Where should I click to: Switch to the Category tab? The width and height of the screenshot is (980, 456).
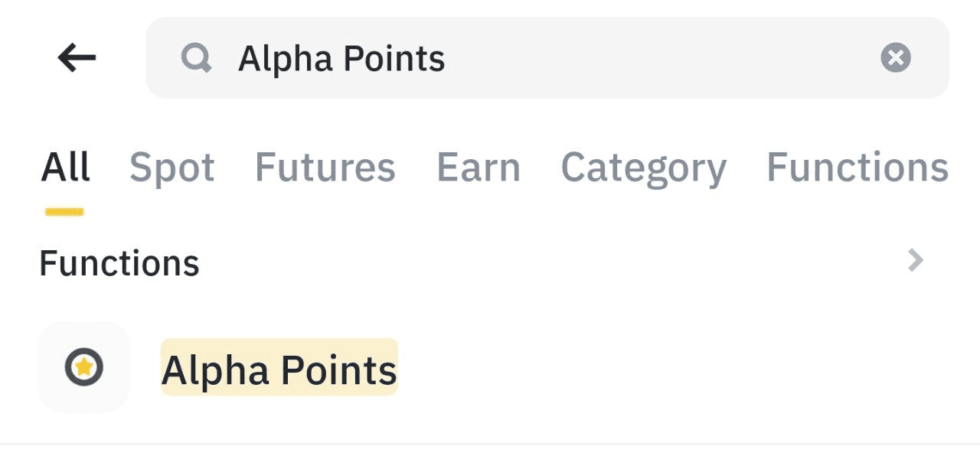click(644, 167)
